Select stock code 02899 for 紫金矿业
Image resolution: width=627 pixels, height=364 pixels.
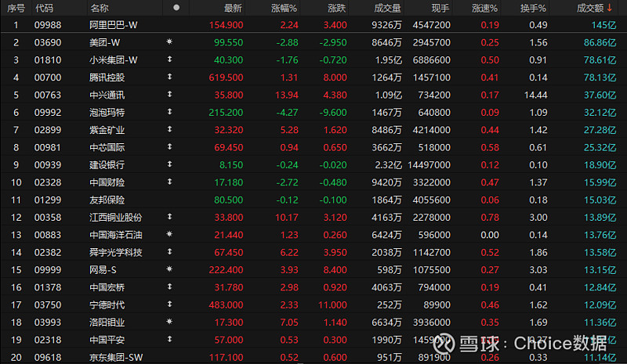(x=48, y=130)
